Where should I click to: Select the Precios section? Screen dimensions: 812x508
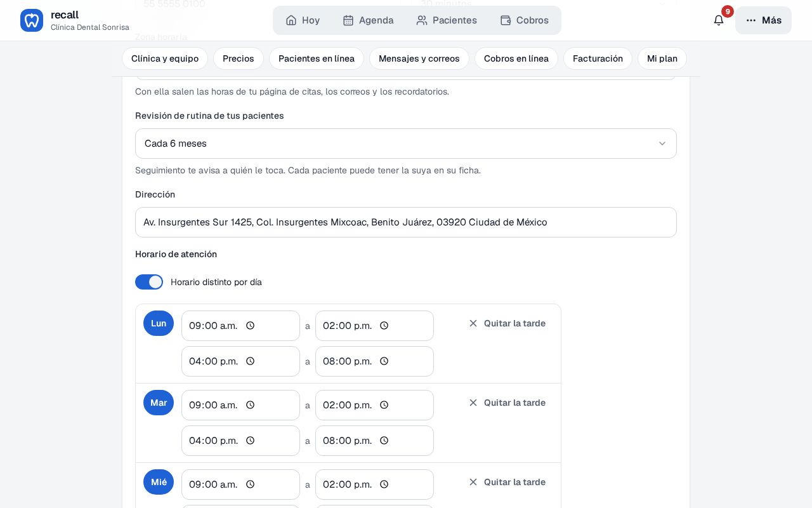click(239, 58)
